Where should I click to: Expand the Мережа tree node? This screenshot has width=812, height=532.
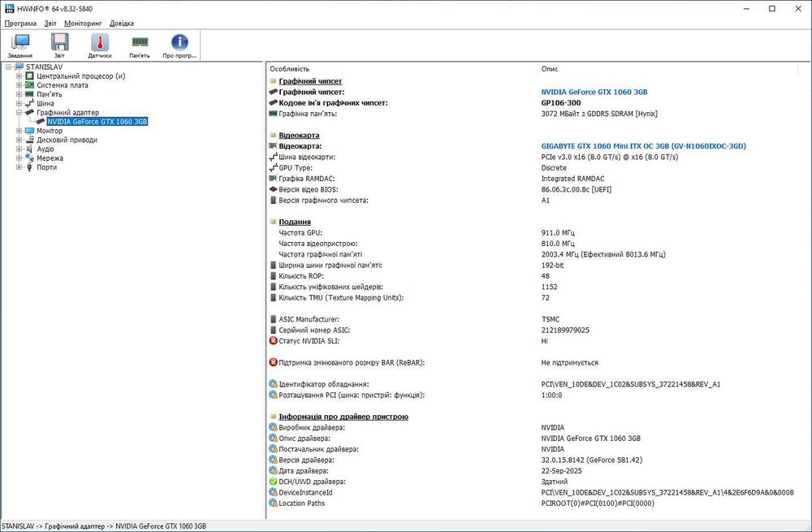(x=19, y=158)
